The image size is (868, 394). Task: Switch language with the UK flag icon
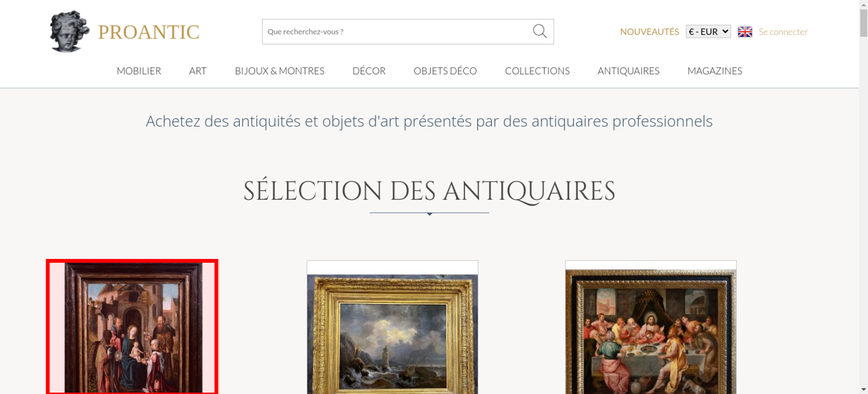(745, 32)
